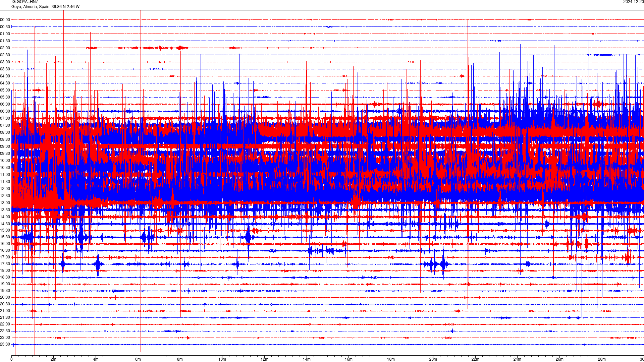
Task: Click the 20:00 time label
Action: coord(5,297)
